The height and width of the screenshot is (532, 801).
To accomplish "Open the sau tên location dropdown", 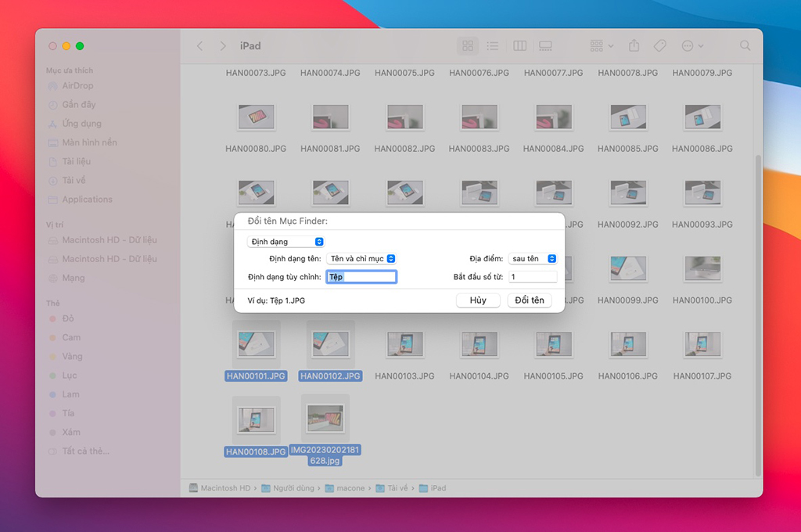I will [533, 259].
